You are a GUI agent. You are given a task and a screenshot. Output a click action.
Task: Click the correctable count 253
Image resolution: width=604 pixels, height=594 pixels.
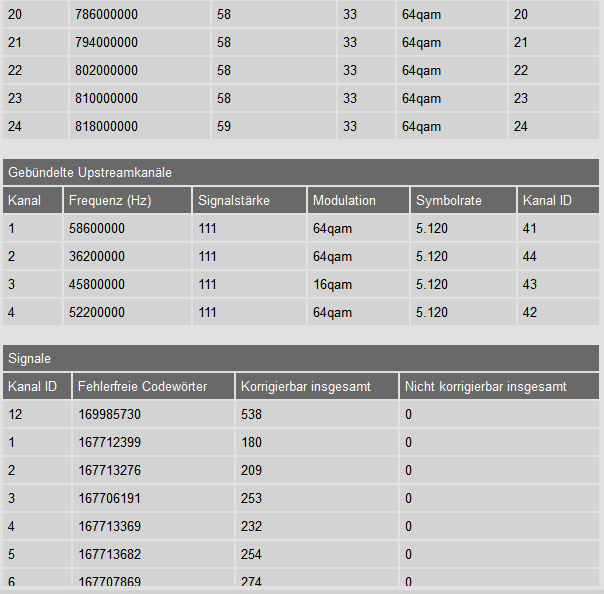[251, 498]
